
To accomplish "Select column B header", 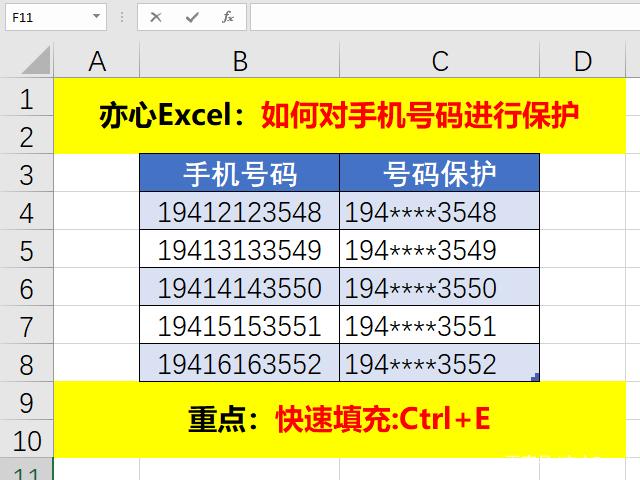I will coord(240,62).
